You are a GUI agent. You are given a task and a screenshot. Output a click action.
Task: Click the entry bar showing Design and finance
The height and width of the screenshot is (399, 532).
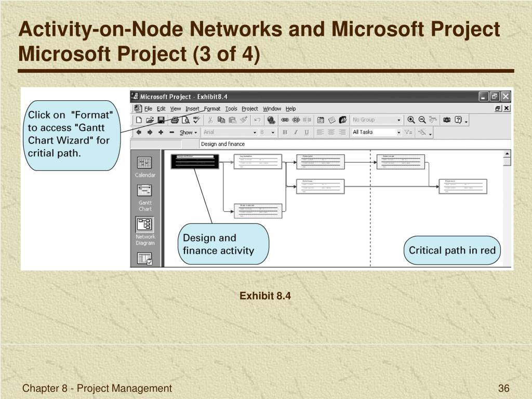pos(354,144)
